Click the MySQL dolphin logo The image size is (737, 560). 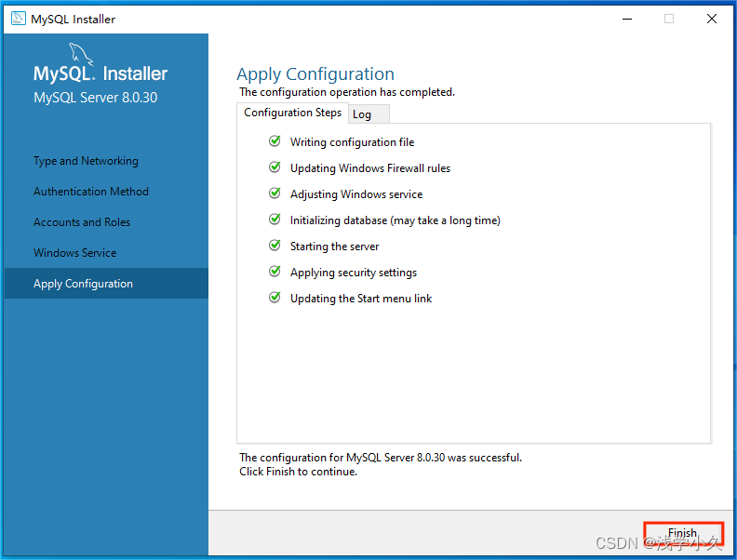coord(81,55)
